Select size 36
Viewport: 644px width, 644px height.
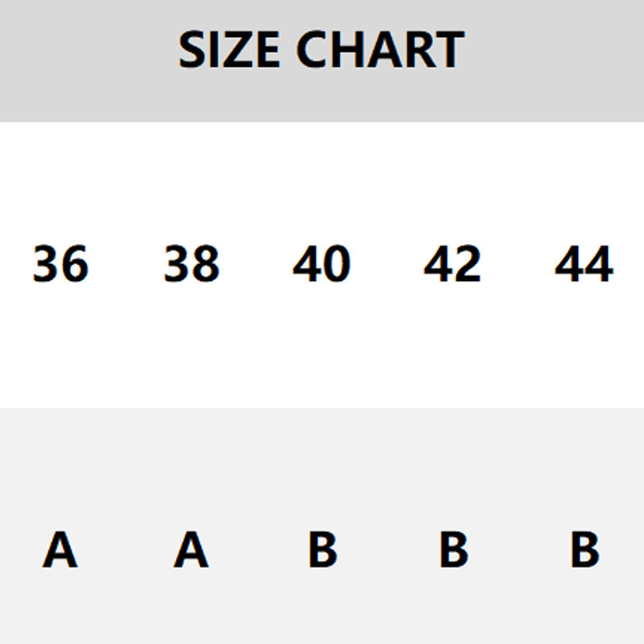tap(60, 264)
